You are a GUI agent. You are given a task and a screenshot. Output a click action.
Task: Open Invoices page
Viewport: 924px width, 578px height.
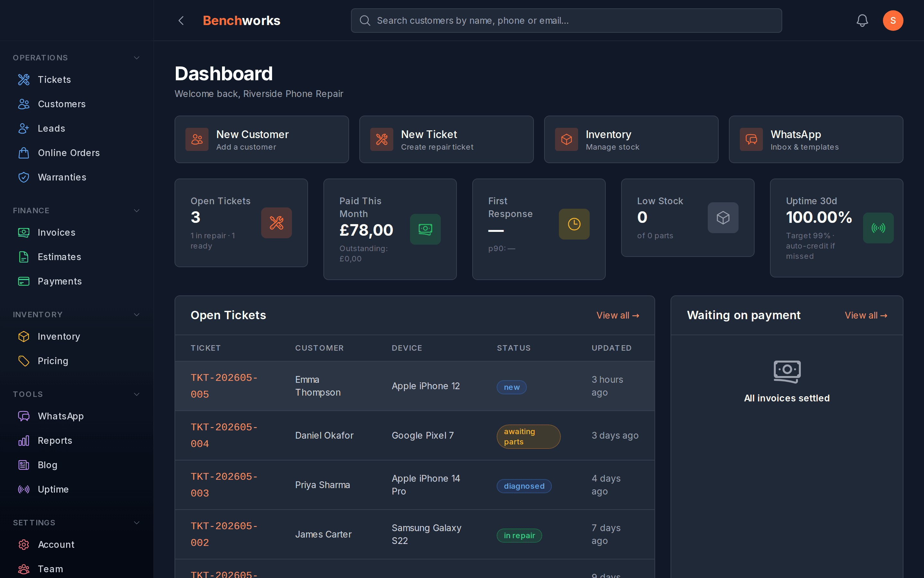[x=76, y=232]
